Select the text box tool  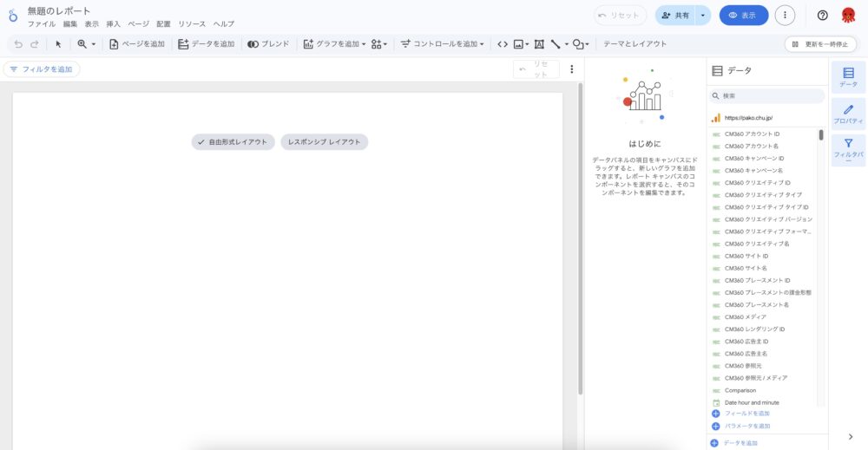539,44
